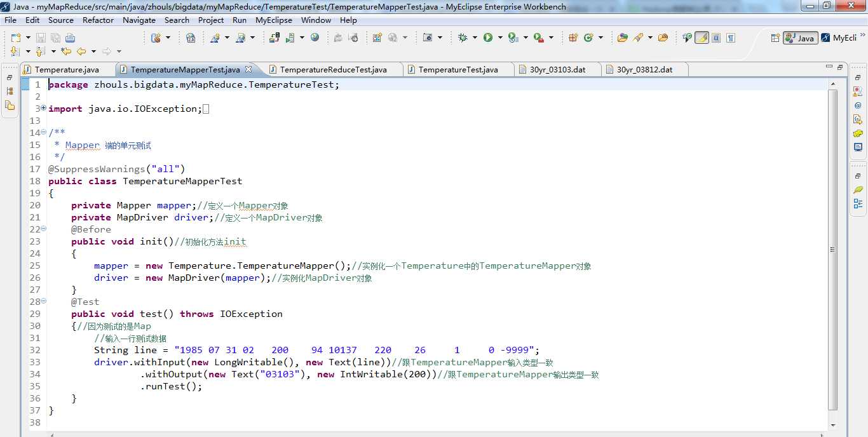Screen dimensions: 868x437
Task: Collapse the Javadoc comment at line 14
Action: coord(43,133)
